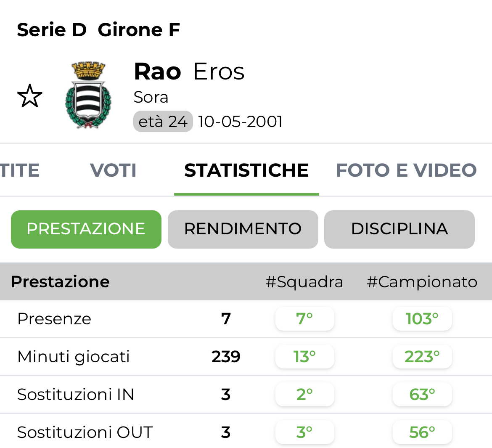Tap Sostituzioni OUT league rank 56°
The height and width of the screenshot is (448, 492).
pos(422,432)
